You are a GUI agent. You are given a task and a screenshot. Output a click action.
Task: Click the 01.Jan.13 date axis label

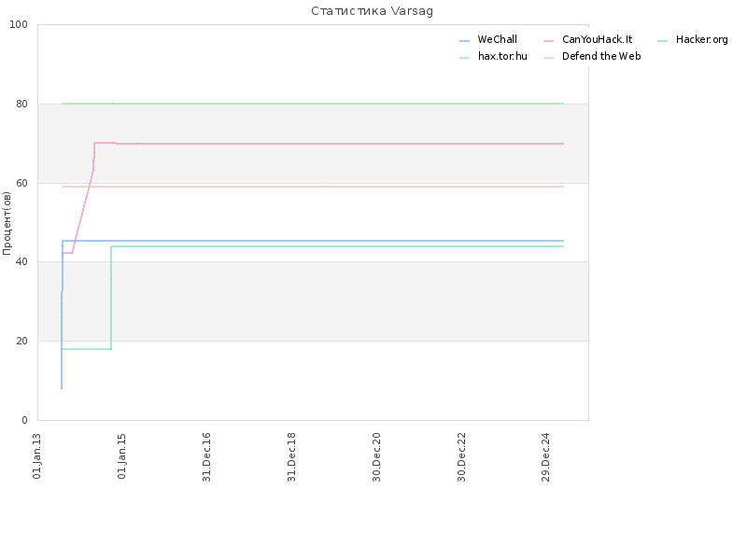pyautogui.click(x=36, y=456)
